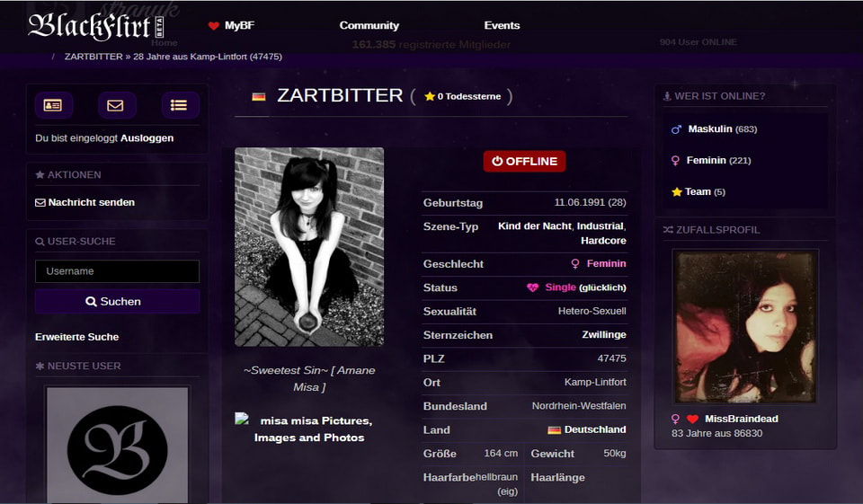The height and width of the screenshot is (504, 863).
Task: Click the birthday value 11.06.1991 (28)
Action: 590,202
